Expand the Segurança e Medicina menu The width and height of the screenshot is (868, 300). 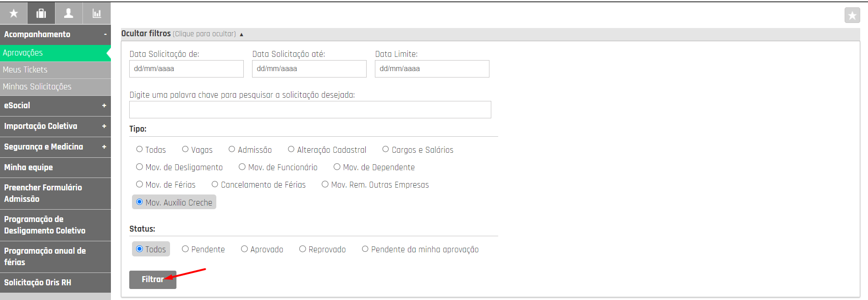55,147
